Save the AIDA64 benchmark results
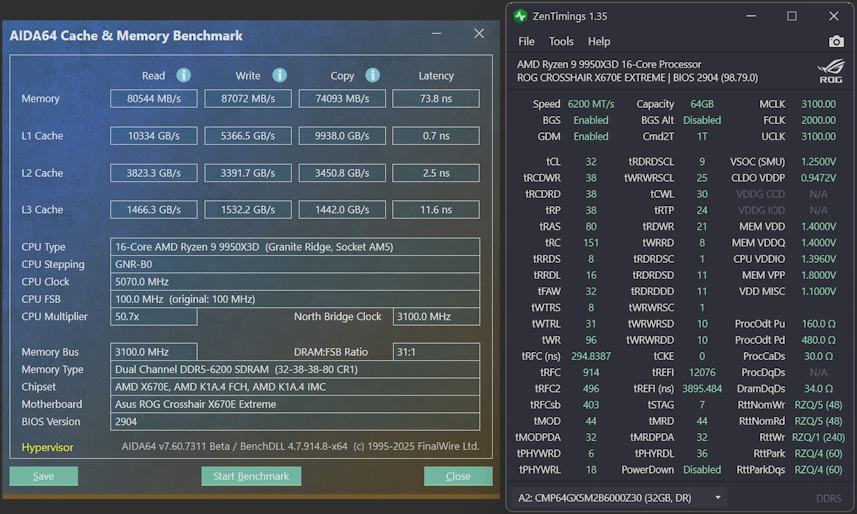 [x=44, y=476]
